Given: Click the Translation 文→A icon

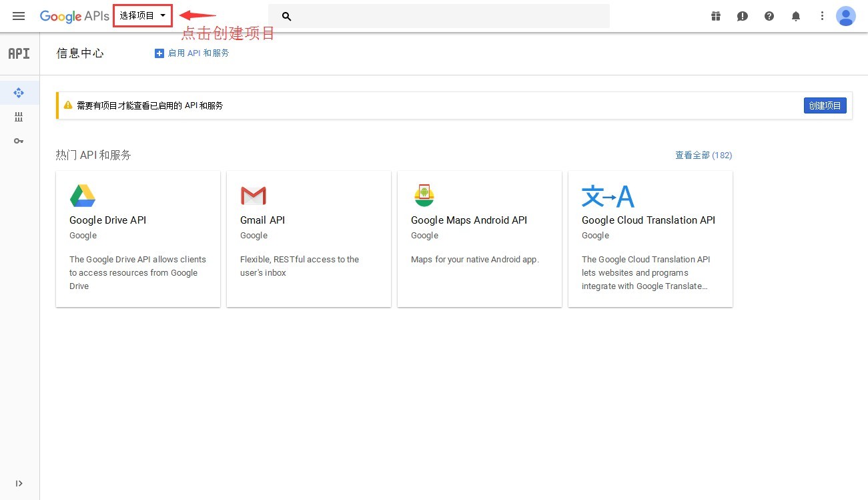Looking at the screenshot, I should 608,196.
